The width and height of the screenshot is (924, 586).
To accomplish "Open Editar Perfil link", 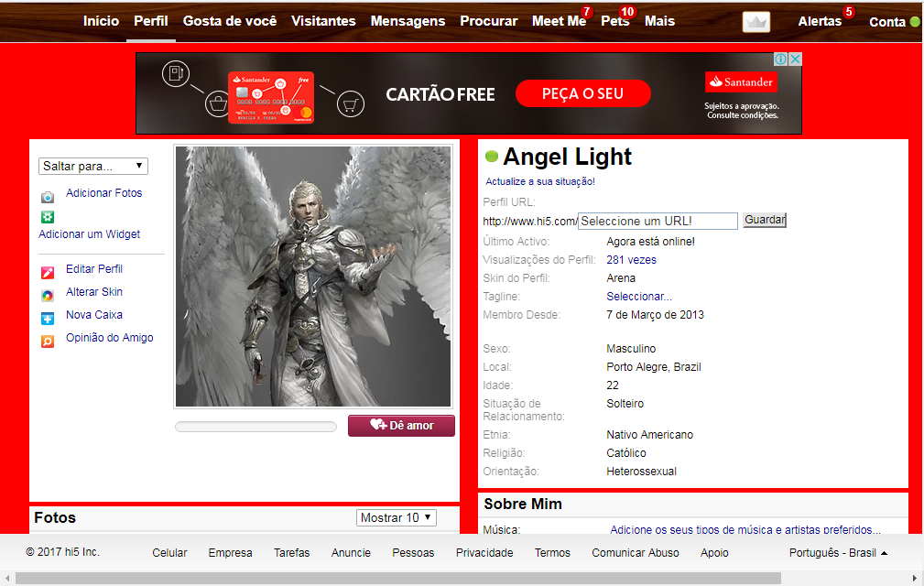I will pyautogui.click(x=94, y=269).
